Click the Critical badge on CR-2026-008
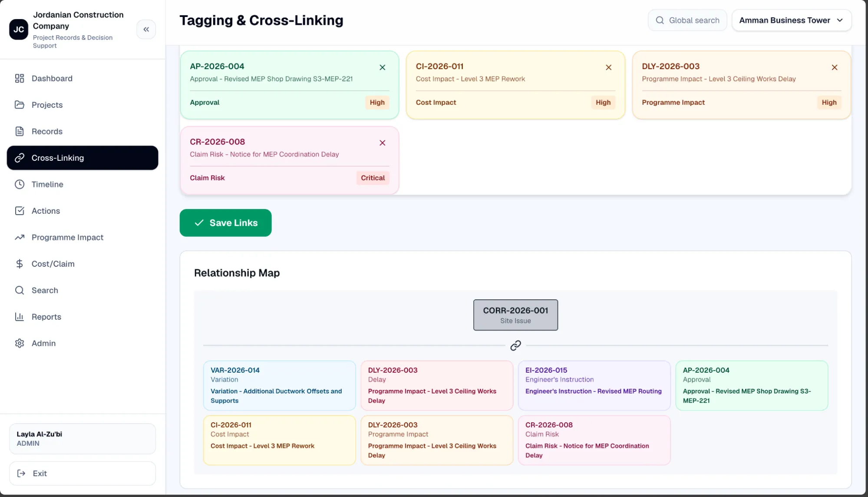Image resolution: width=868 pixels, height=497 pixels. coord(373,178)
